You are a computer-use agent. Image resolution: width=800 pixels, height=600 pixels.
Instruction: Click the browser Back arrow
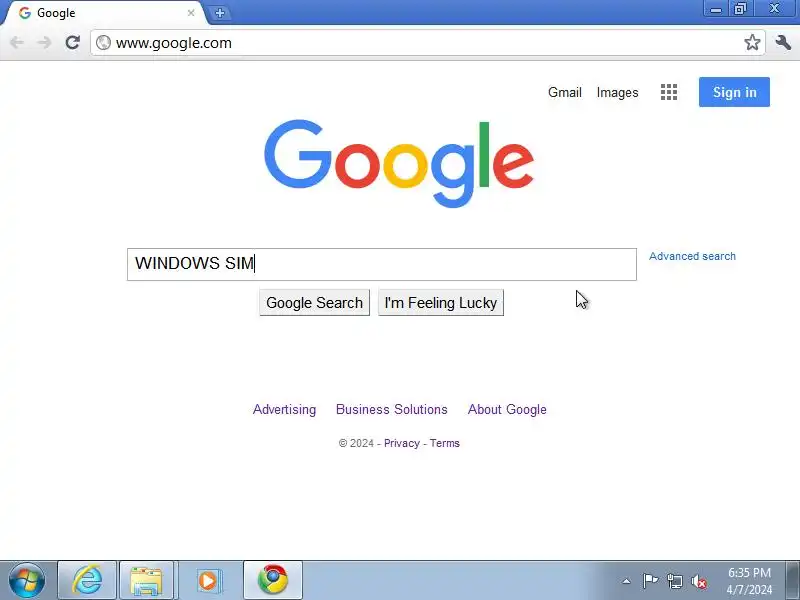tap(17, 42)
